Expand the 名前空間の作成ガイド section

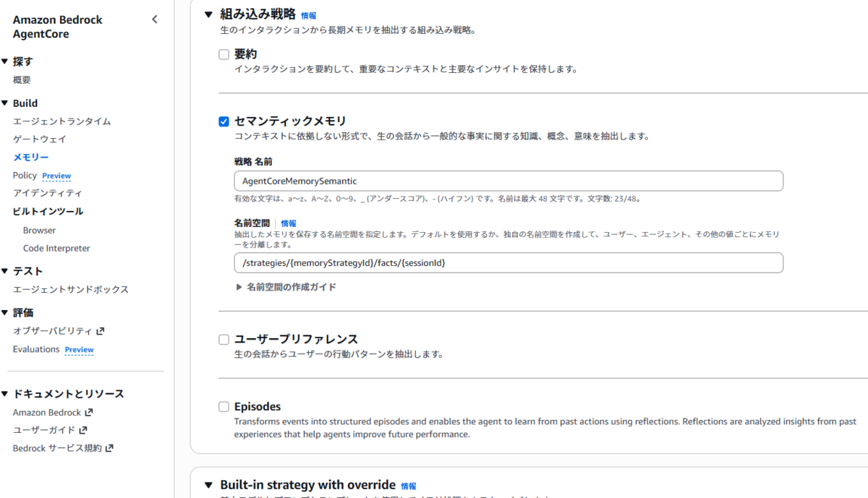coord(286,287)
